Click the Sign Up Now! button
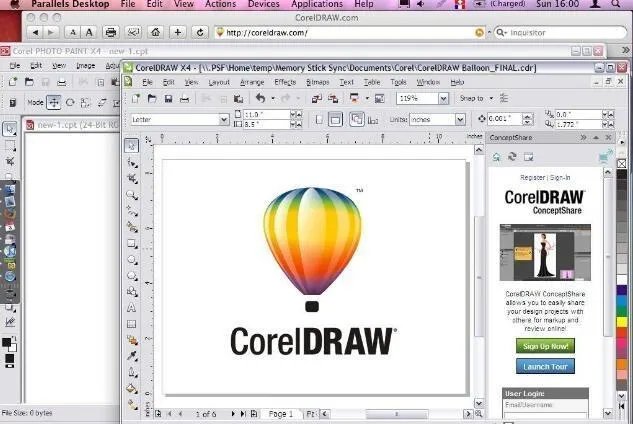 [545, 346]
